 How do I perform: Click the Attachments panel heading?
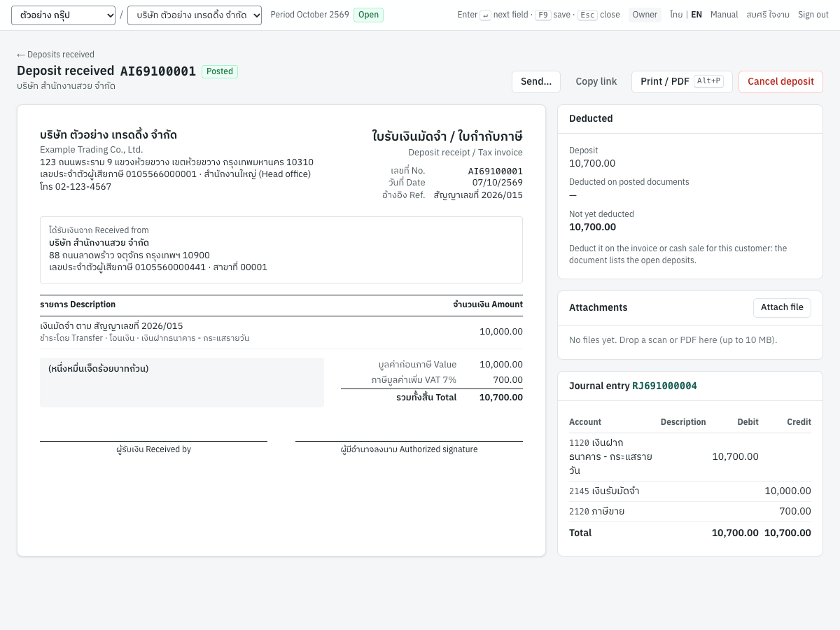click(598, 308)
